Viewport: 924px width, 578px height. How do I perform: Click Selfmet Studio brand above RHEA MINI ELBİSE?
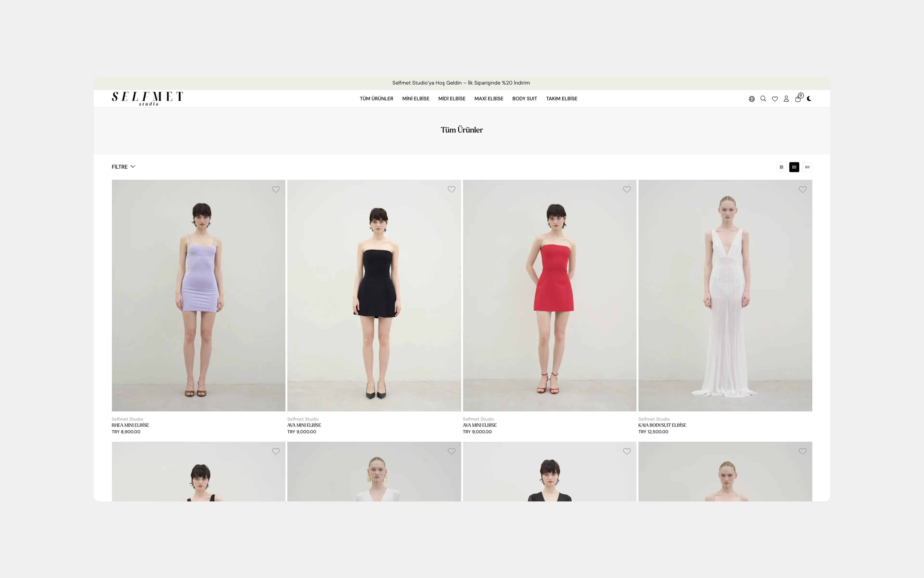127,419
